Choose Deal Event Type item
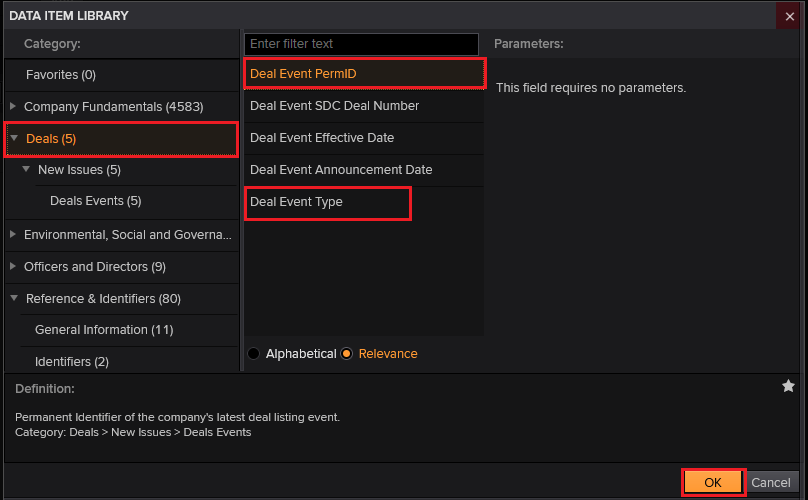The height and width of the screenshot is (500, 808). coord(297,202)
